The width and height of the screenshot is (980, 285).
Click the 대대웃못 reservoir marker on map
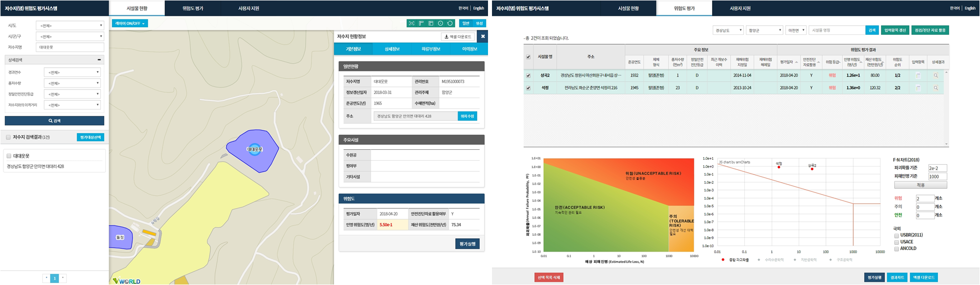click(254, 149)
